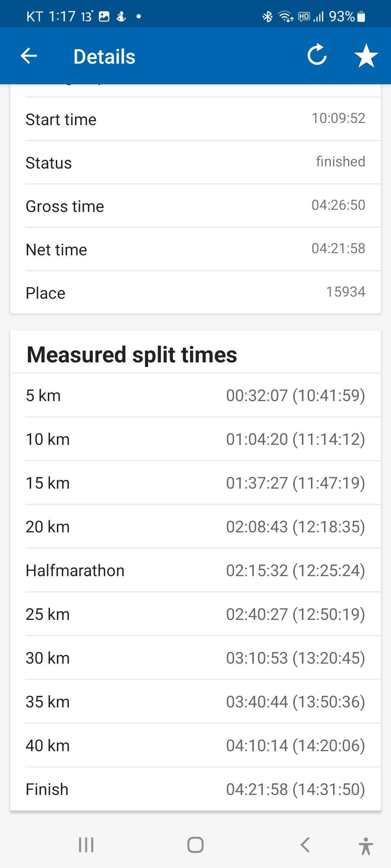Tap the Android navigation back chevron
The width and height of the screenshot is (391, 868).
[305, 845]
